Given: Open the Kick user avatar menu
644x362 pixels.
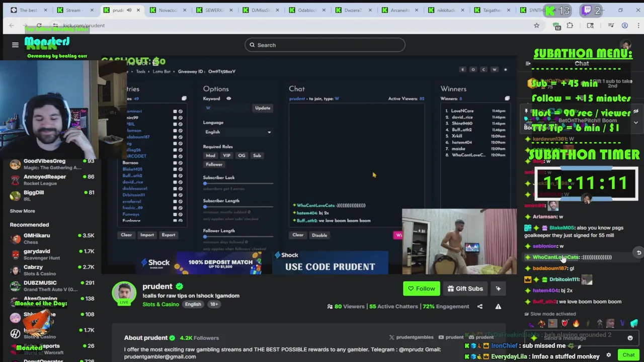Looking at the screenshot, I should [625, 45].
